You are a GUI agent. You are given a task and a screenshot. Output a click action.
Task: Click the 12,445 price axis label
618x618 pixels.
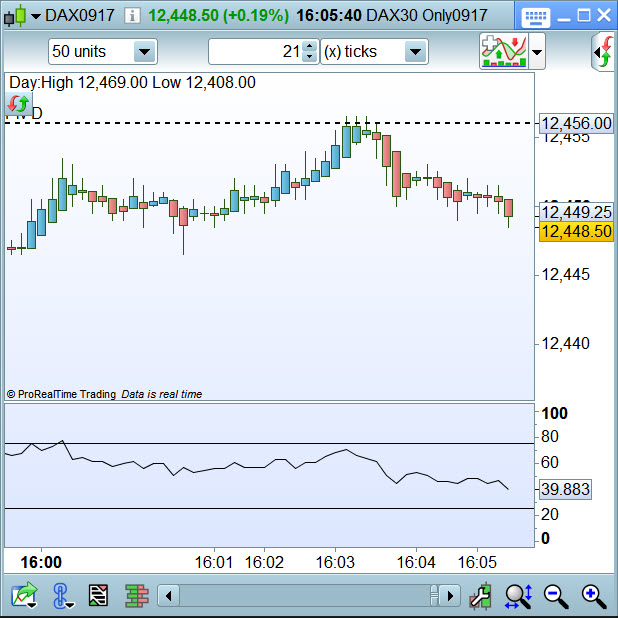pyautogui.click(x=566, y=275)
